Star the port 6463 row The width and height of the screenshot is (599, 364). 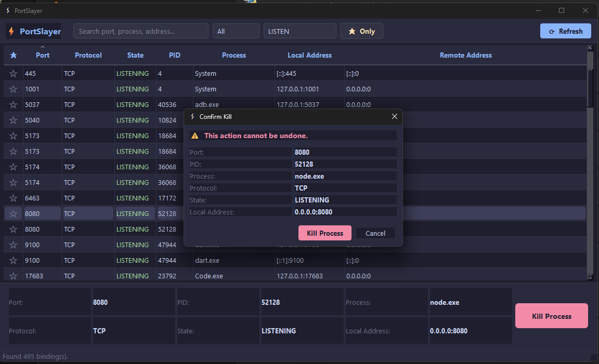14,198
